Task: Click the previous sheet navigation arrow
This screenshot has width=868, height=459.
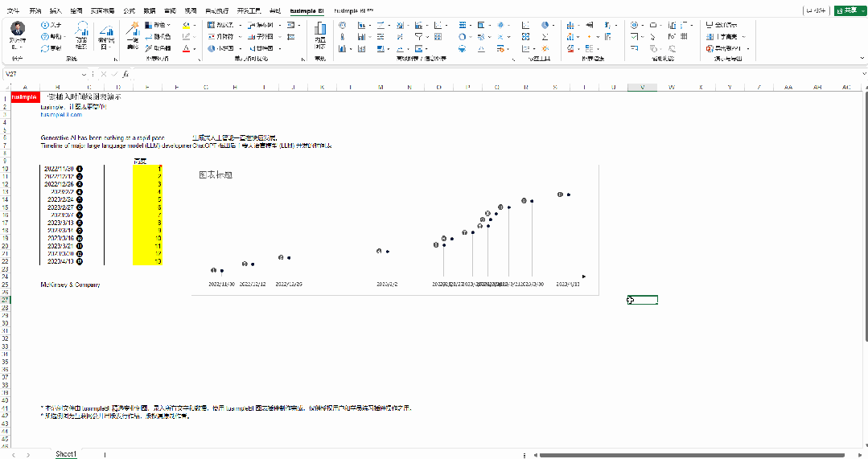Action: tap(14, 454)
